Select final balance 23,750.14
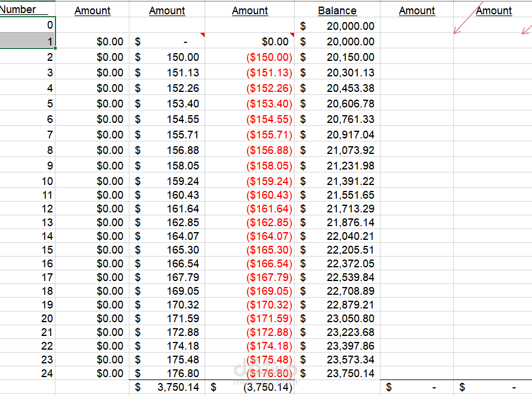The width and height of the screenshot is (532, 395). [337, 374]
